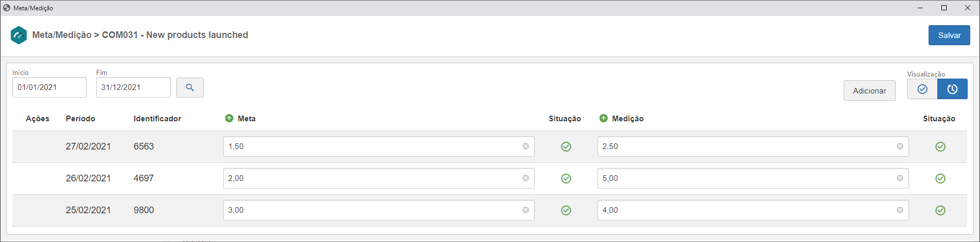
Task: Clear the Medição value 4,00 with its x icon
Action: (900, 210)
